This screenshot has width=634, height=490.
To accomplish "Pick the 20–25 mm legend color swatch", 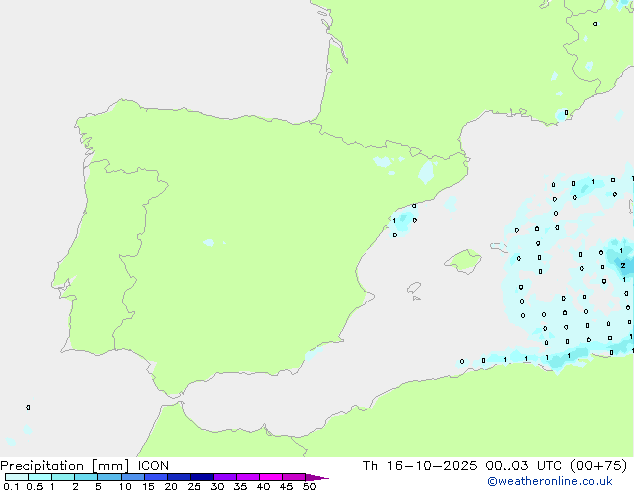I will [179, 477].
